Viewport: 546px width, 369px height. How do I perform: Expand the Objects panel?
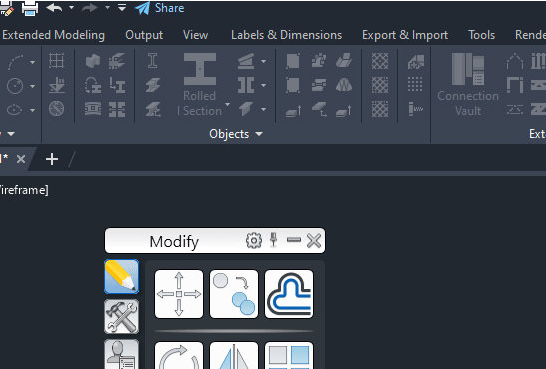(236, 134)
